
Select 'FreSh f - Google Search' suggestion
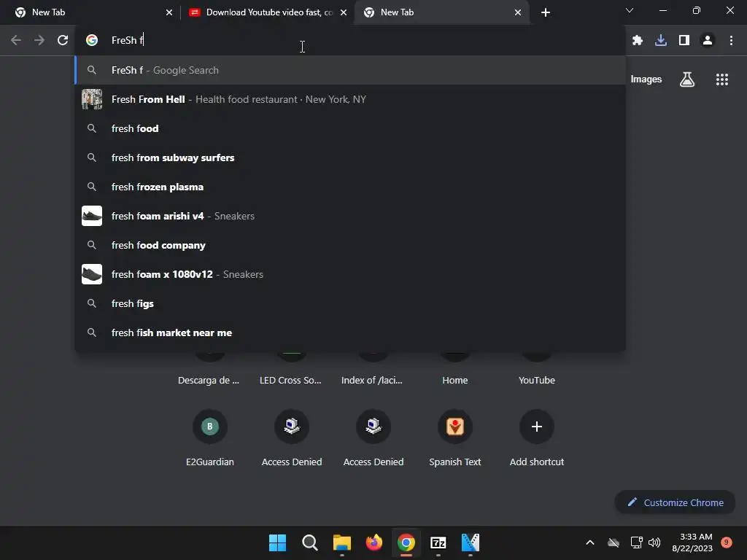pos(350,70)
